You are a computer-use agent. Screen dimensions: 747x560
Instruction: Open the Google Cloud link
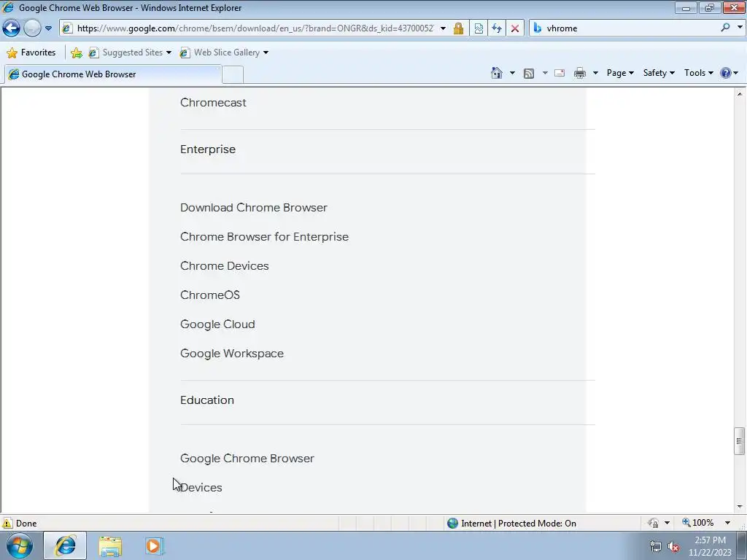(217, 324)
